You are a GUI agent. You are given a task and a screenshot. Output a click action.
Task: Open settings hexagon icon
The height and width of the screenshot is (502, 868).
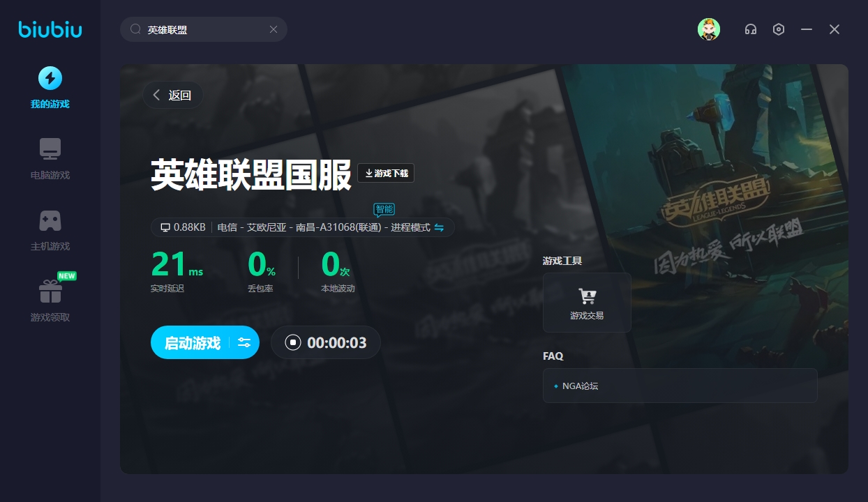click(779, 29)
